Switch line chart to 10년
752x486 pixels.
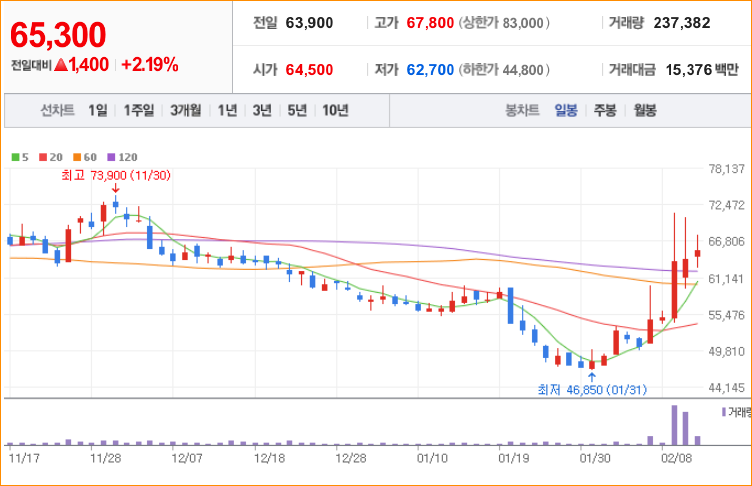coord(335,110)
